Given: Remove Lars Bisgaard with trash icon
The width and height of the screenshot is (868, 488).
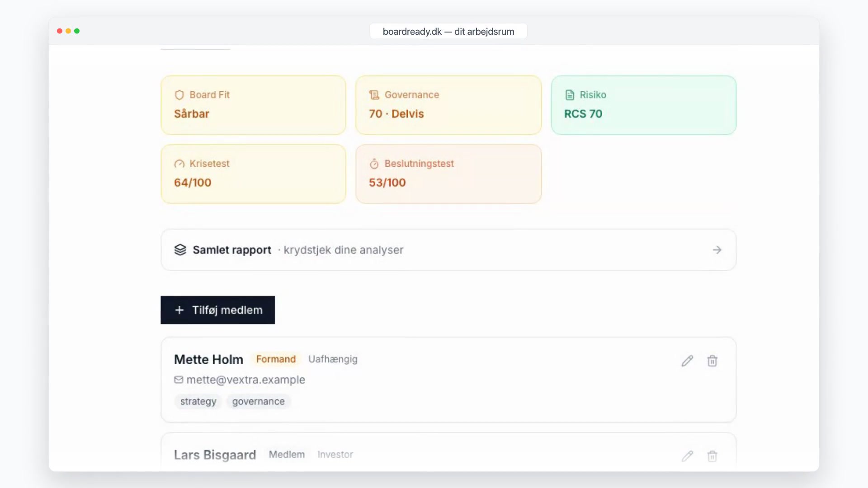Looking at the screenshot, I should (x=712, y=456).
